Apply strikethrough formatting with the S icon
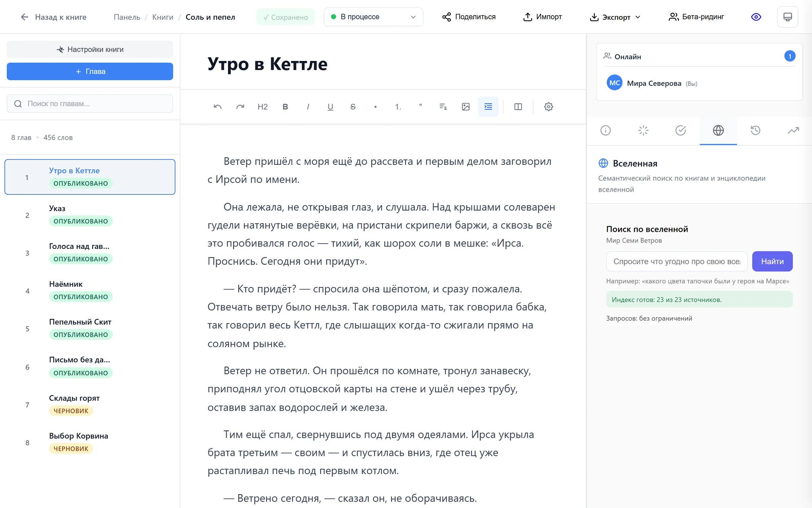Viewport: 812px width, 508px height. click(353, 107)
